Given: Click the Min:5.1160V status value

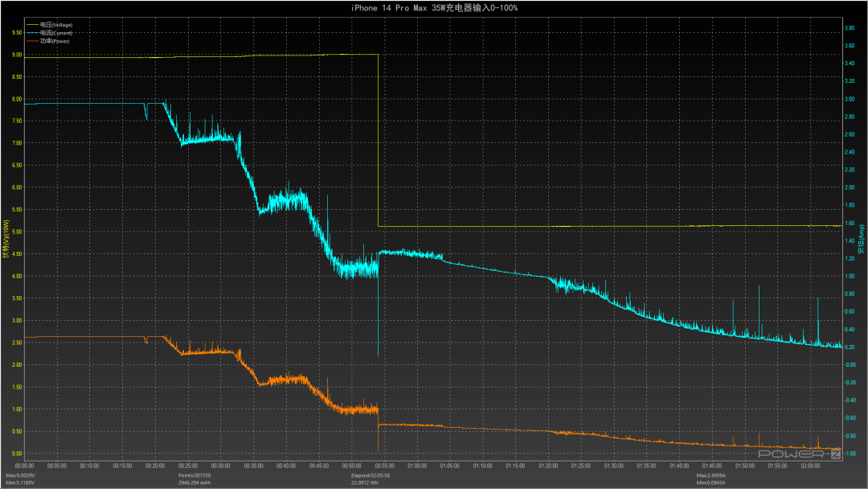Looking at the screenshot, I should tap(20, 483).
